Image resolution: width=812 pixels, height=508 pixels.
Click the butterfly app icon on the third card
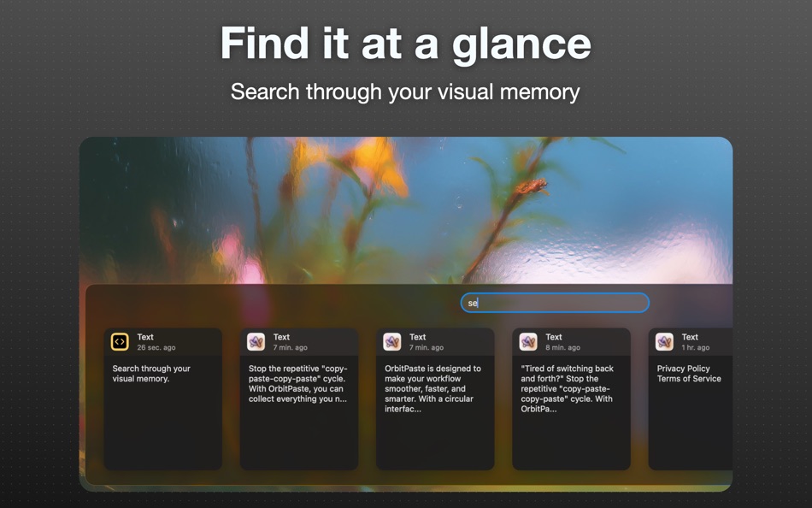pos(393,341)
